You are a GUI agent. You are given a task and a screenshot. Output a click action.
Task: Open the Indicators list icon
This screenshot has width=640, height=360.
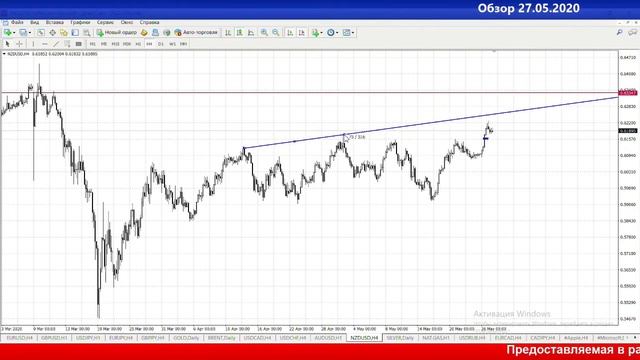pyautogui.click(x=315, y=33)
